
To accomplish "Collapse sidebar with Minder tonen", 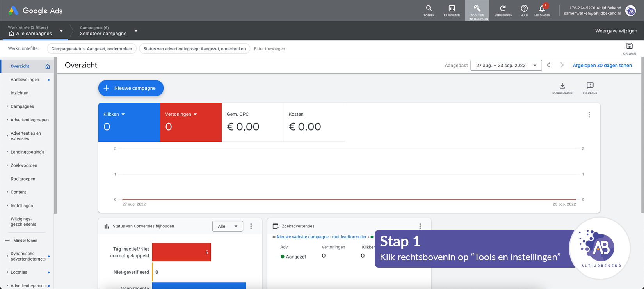I will [25, 241].
